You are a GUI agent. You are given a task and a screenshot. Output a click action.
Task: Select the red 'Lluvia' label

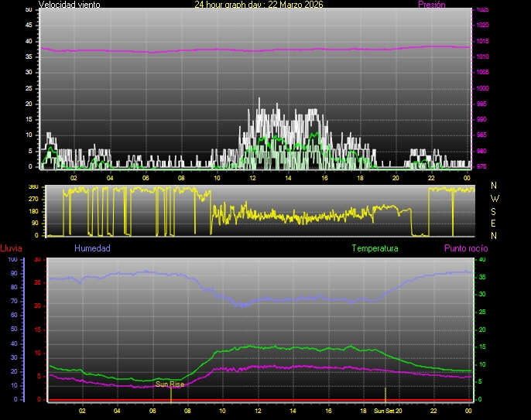12,248
